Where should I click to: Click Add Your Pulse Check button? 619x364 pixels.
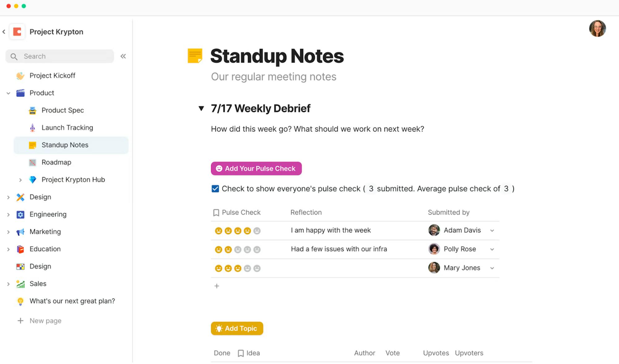coord(256,169)
